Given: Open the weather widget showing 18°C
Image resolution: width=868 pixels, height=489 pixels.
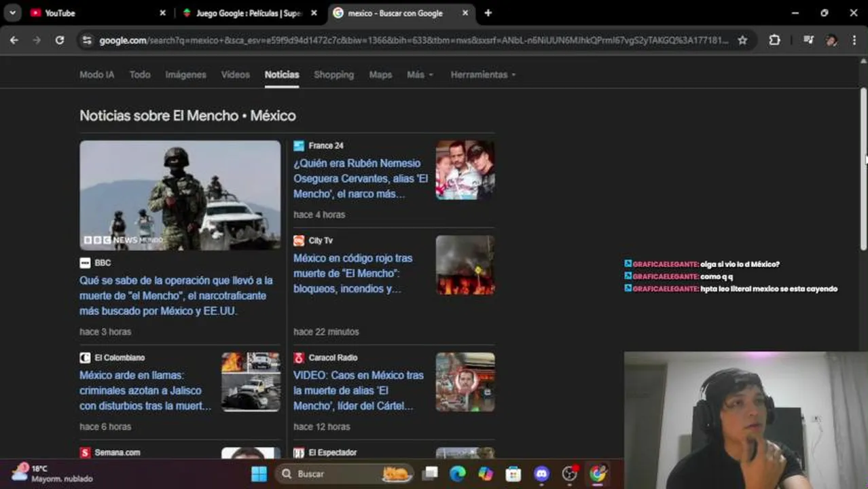Looking at the screenshot, I should coord(53,473).
